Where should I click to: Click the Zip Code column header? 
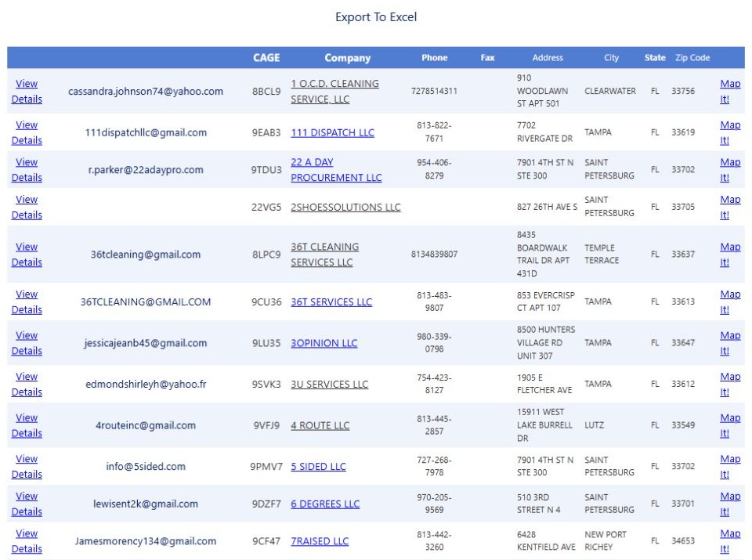[x=692, y=57]
